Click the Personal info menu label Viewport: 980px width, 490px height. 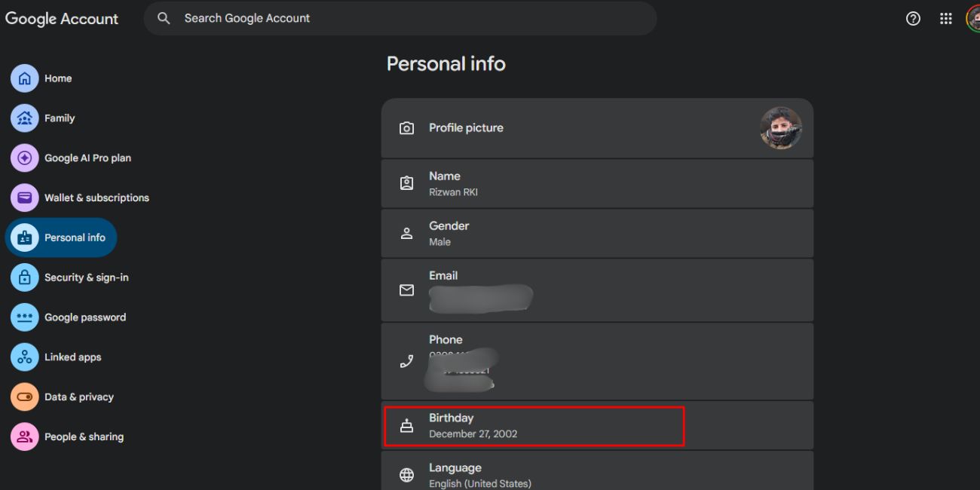[75, 237]
